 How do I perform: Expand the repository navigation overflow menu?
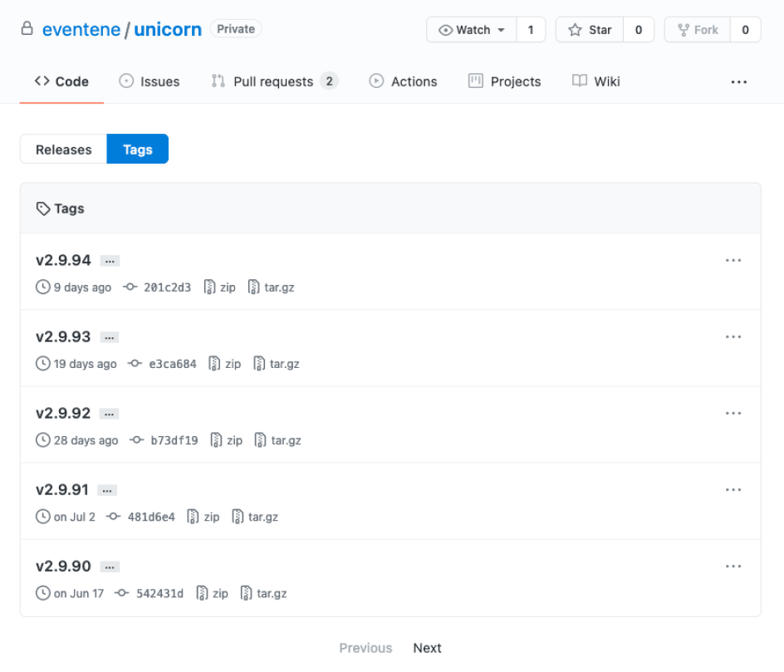(738, 82)
